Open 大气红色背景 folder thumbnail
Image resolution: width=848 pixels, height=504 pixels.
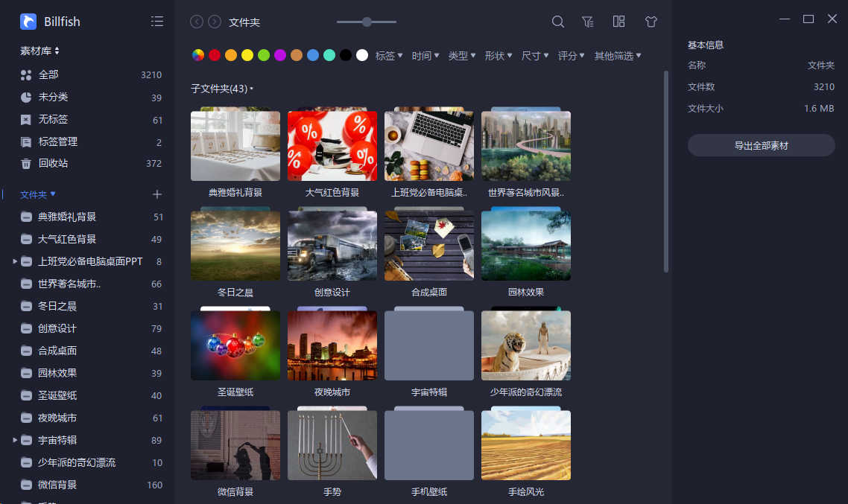(x=332, y=144)
